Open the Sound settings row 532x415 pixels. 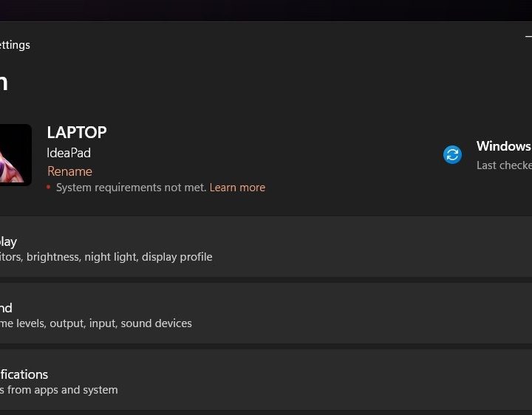coord(266,313)
